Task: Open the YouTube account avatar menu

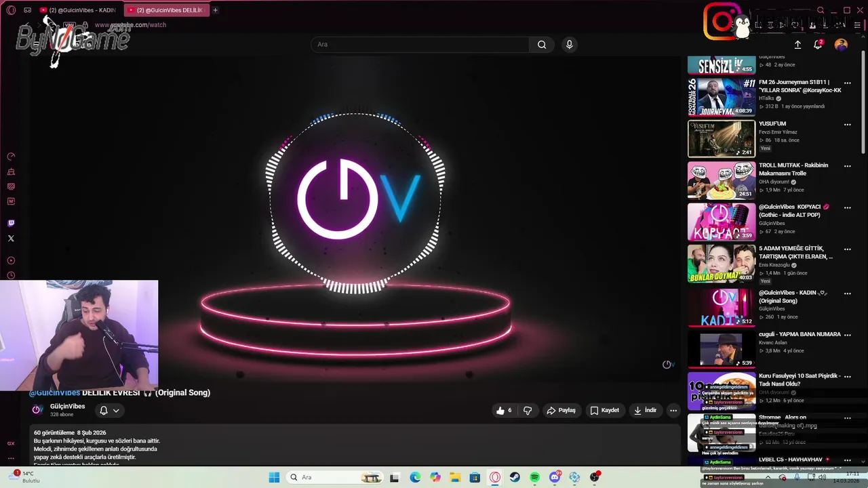Action: coord(841,45)
